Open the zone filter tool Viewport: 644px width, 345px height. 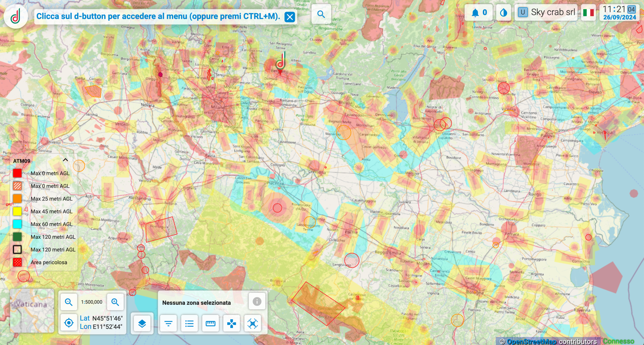pyautogui.click(x=168, y=324)
